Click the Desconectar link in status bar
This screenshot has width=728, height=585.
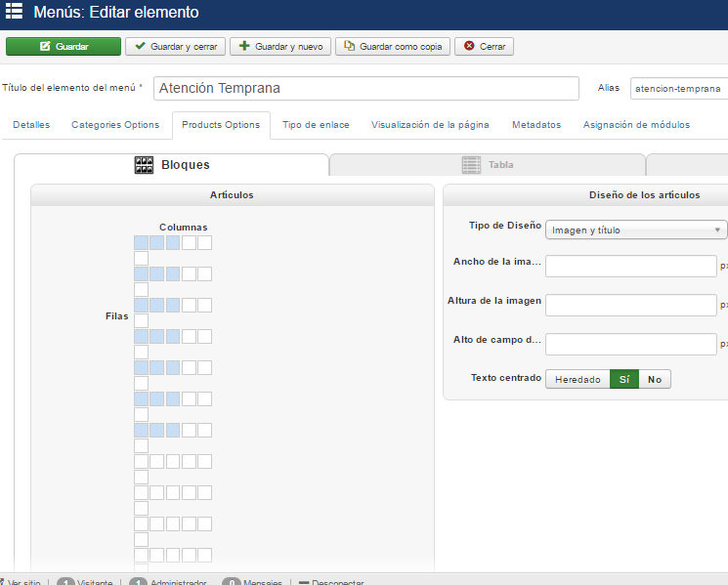(x=337, y=582)
